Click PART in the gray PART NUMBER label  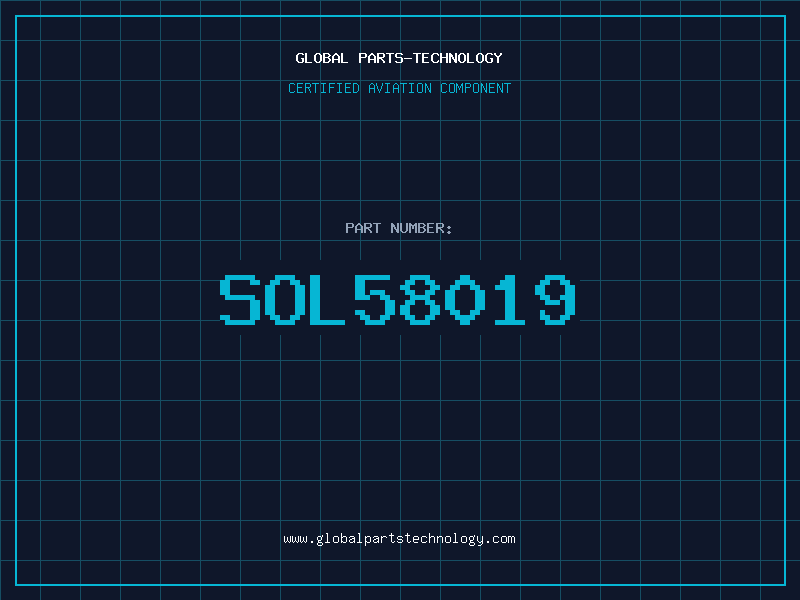(363, 228)
